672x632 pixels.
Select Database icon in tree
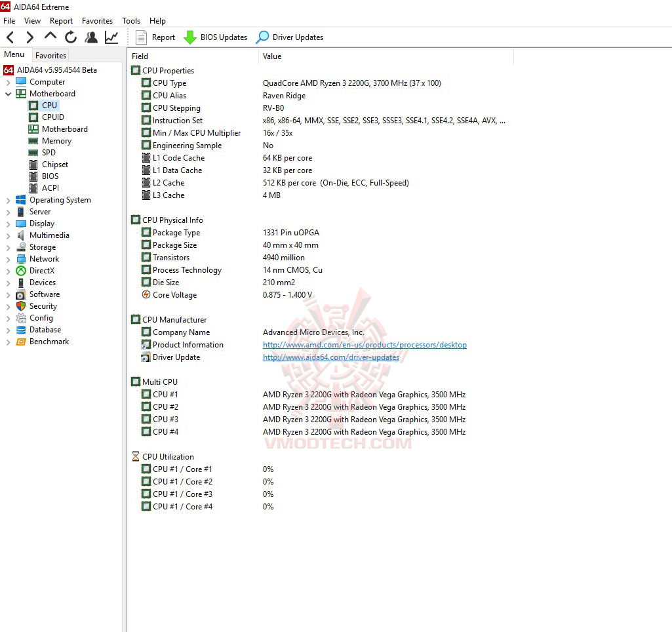(21, 330)
